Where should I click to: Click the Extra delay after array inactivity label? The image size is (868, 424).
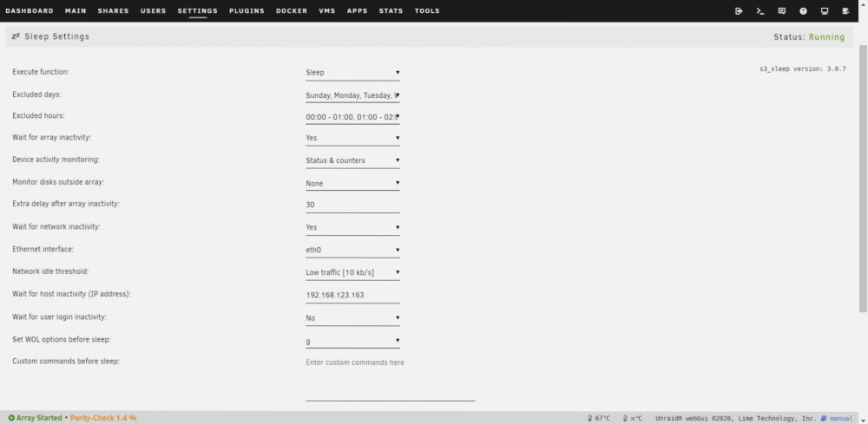coord(66,204)
